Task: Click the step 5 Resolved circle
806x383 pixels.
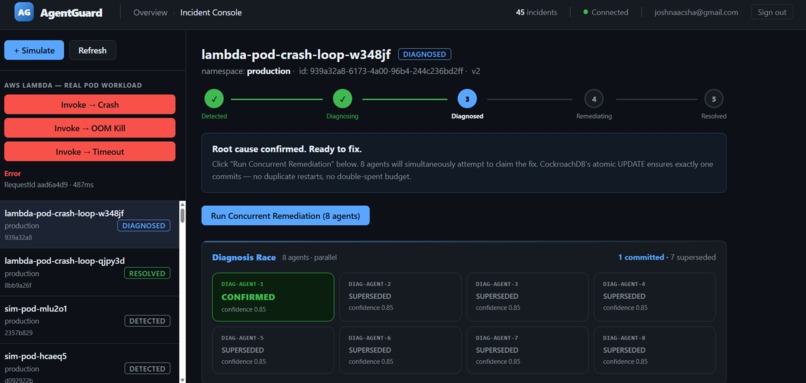Action: 713,99
